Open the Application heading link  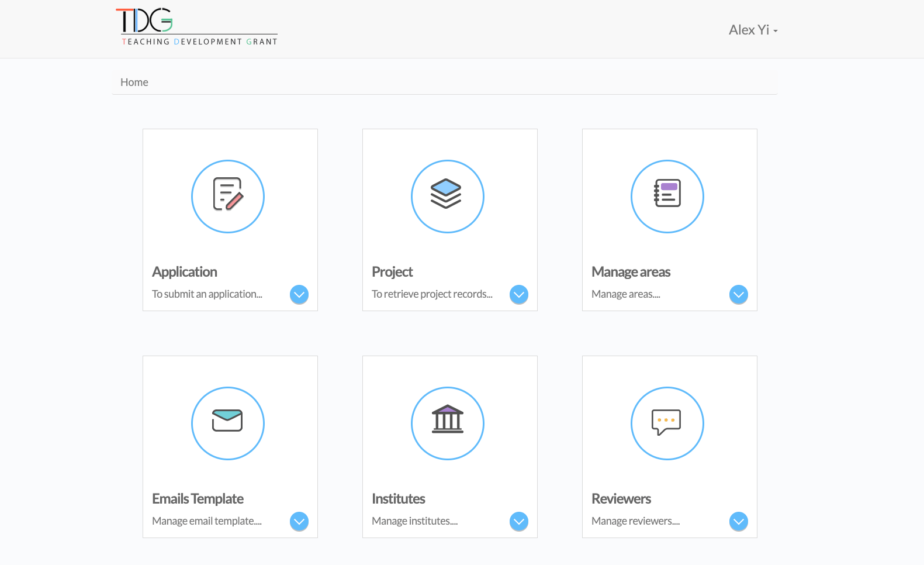185,272
